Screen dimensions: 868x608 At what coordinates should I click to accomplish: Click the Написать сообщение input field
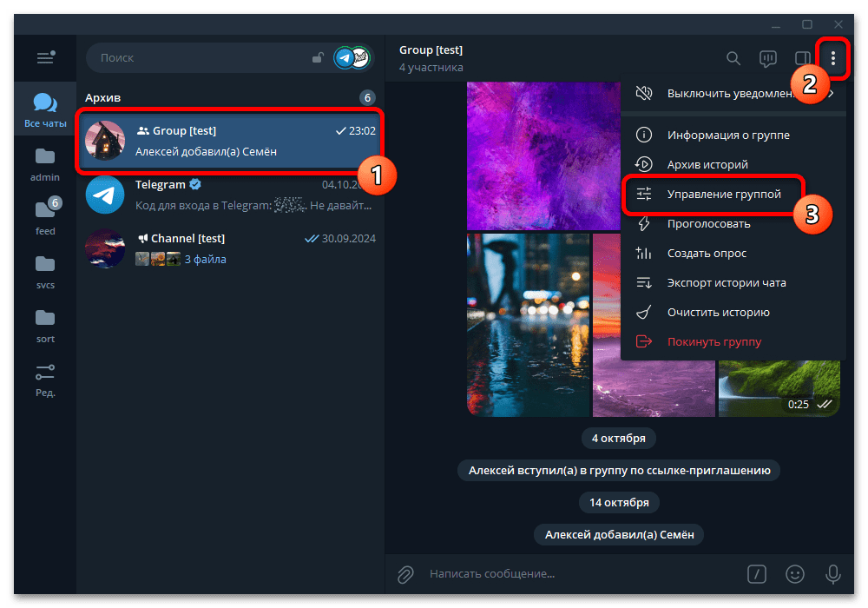pyautogui.click(x=582, y=573)
